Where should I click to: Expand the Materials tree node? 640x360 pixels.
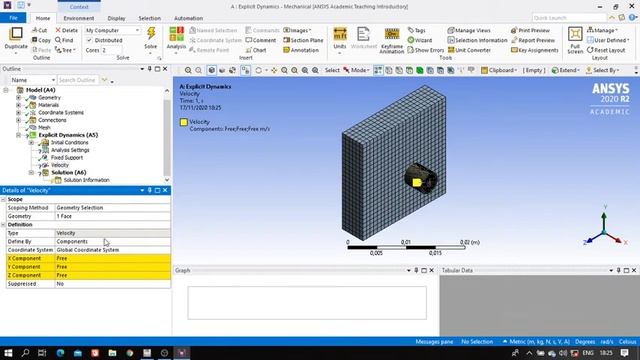pyautogui.click(x=18, y=105)
